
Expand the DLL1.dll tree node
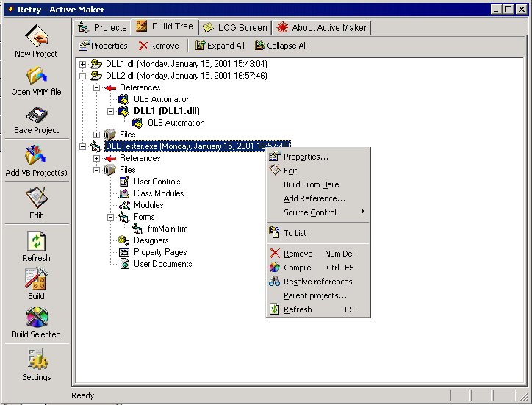pyautogui.click(x=83, y=64)
